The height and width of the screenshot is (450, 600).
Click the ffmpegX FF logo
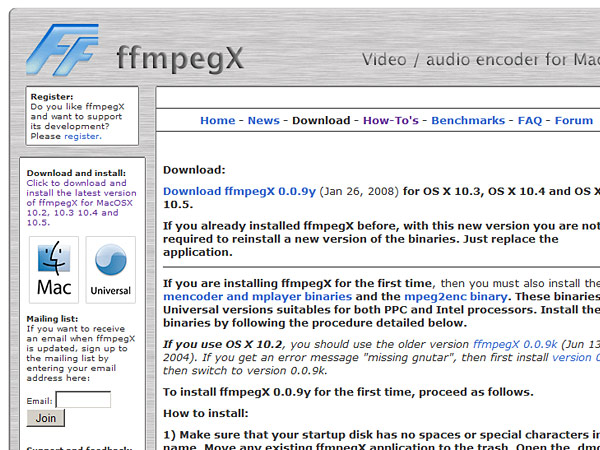pyautogui.click(x=62, y=49)
